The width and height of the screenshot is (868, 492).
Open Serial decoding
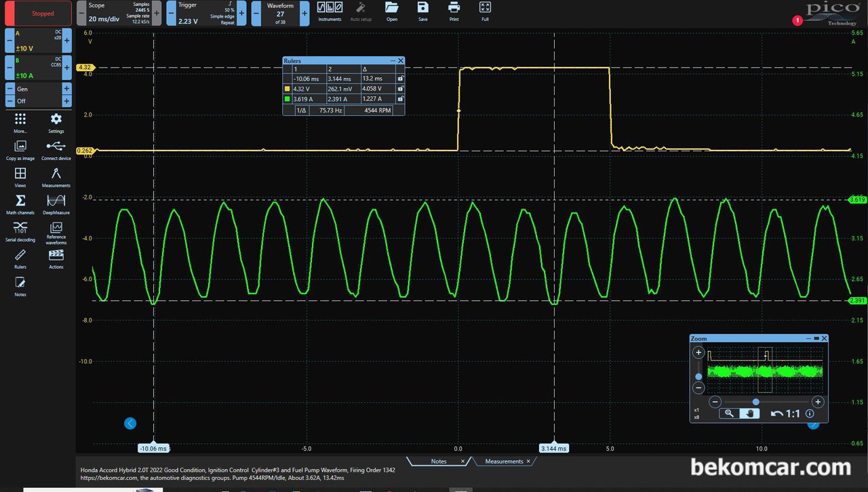pyautogui.click(x=20, y=231)
